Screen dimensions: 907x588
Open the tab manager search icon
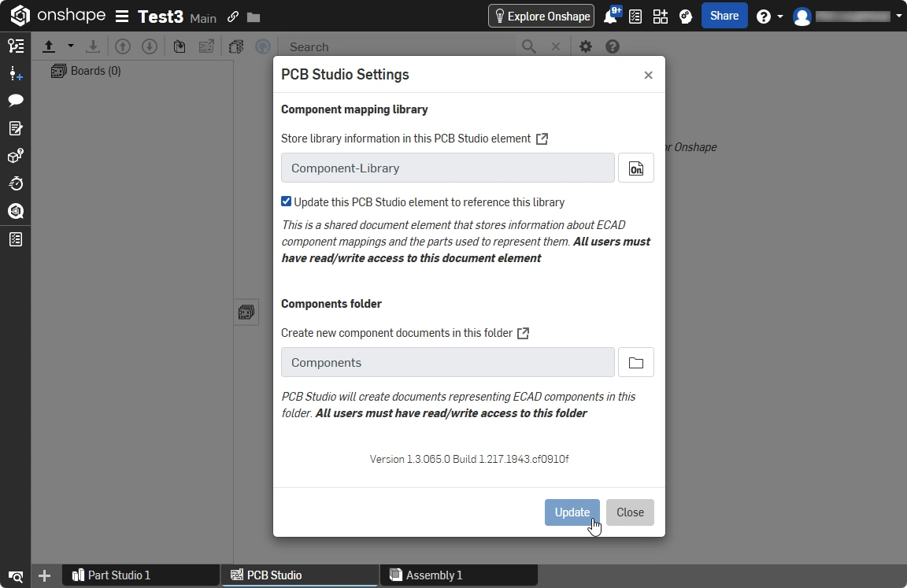[x=16, y=576]
